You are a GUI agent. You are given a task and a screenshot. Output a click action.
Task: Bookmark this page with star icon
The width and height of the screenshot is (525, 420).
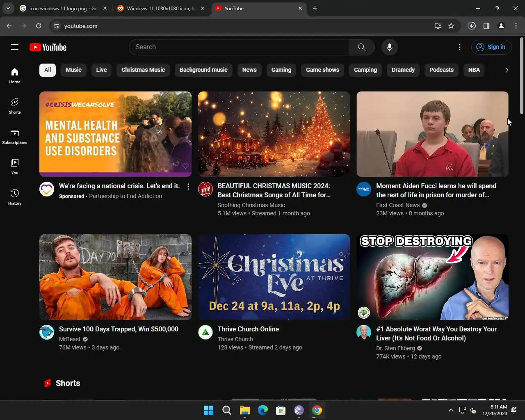[451, 26]
